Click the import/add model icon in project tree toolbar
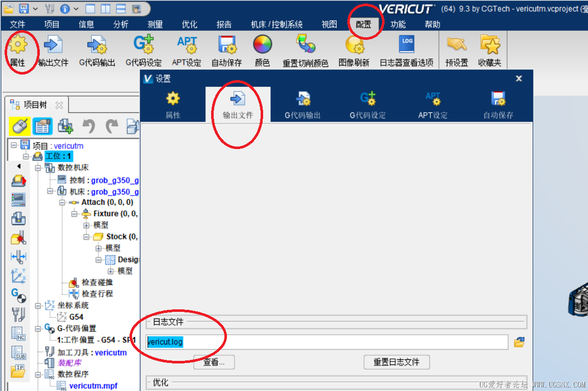This screenshot has width=588, height=391. click(x=65, y=126)
